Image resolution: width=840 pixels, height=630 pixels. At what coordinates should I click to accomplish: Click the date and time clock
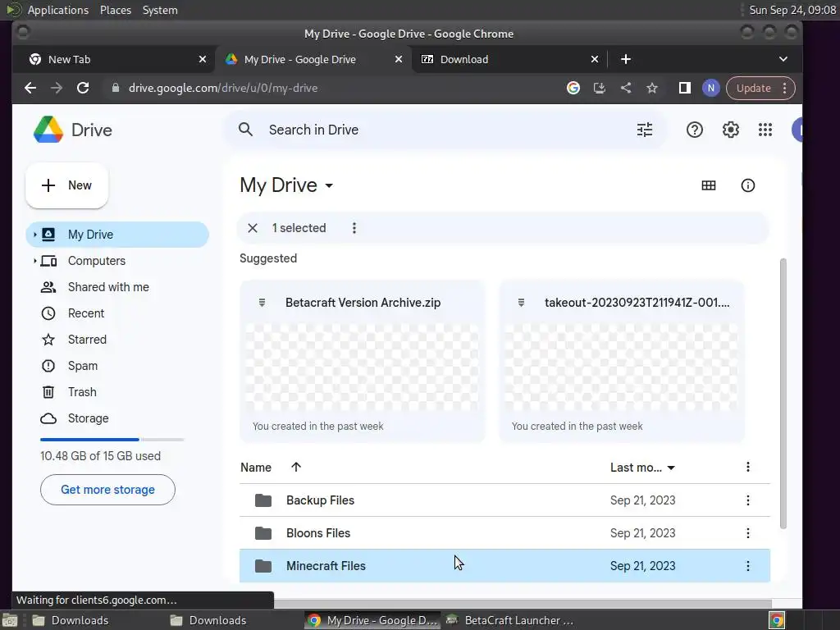point(792,10)
